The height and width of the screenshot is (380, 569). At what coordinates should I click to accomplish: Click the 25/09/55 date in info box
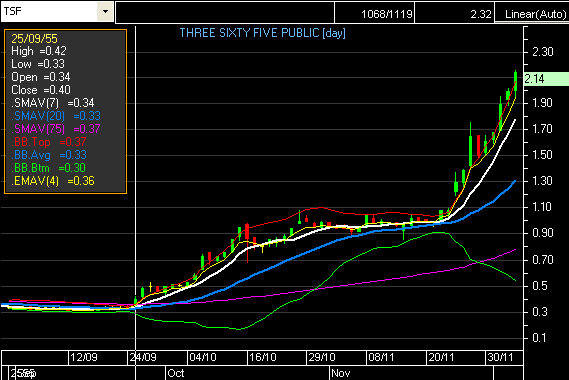pos(34,39)
